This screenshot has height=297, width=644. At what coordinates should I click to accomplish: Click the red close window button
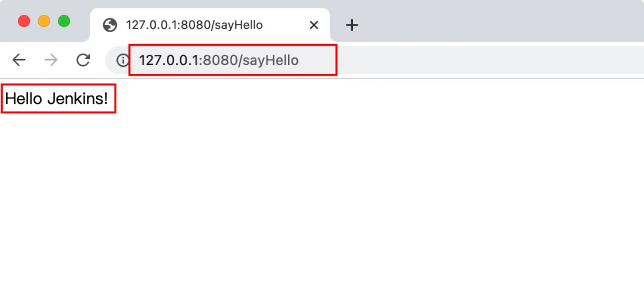pyautogui.click(x=24, y=21)
